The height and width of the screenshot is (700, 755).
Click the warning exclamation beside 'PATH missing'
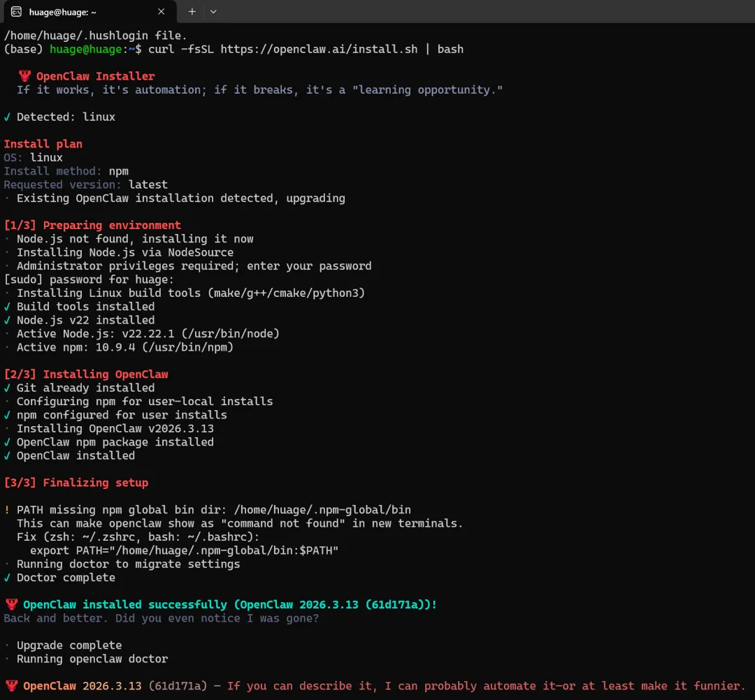click(7, 509)
